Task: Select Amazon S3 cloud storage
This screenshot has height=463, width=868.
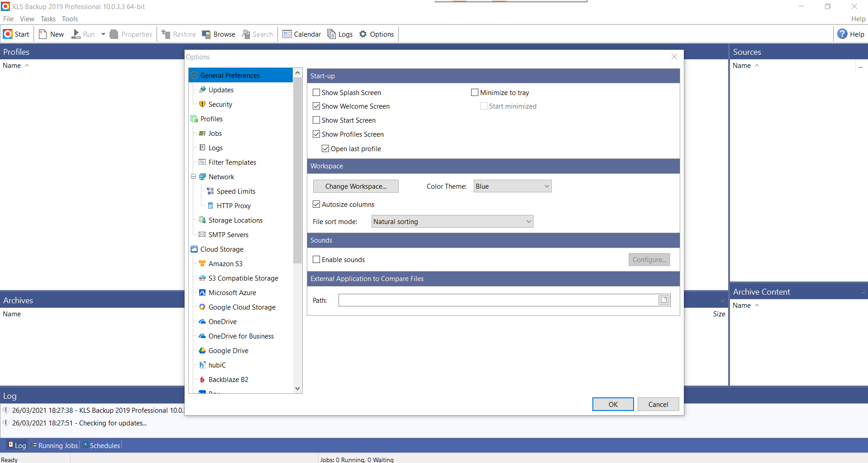Action: coord(225,263)
